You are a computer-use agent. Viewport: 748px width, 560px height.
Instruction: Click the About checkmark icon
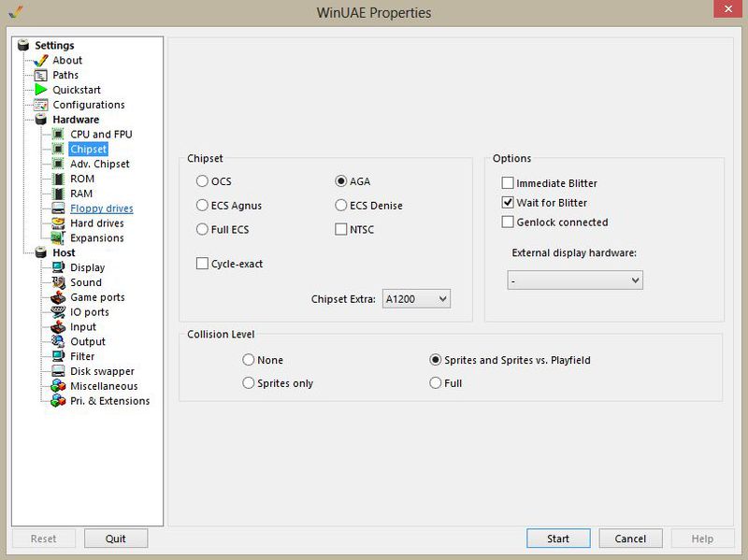[41, 60]
